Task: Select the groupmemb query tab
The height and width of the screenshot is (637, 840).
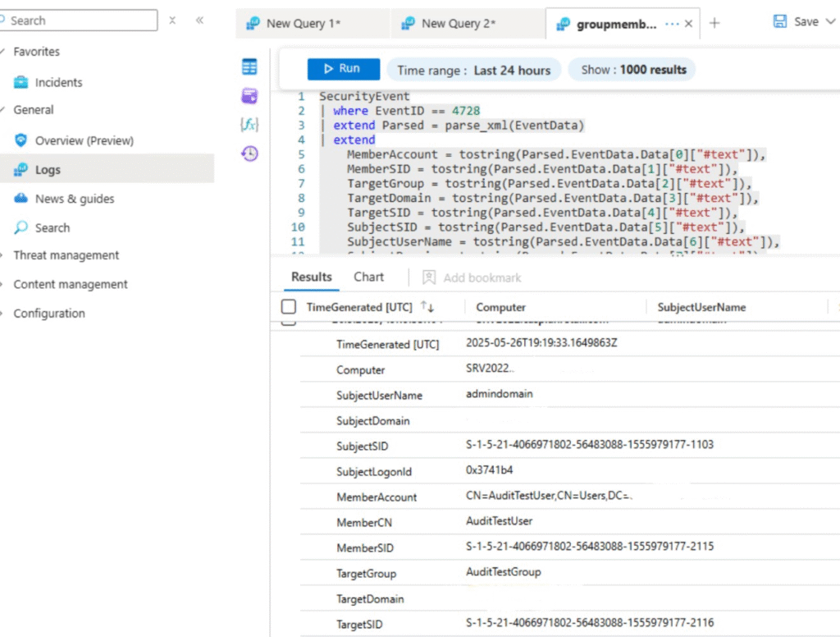Action: coord(616,24)
